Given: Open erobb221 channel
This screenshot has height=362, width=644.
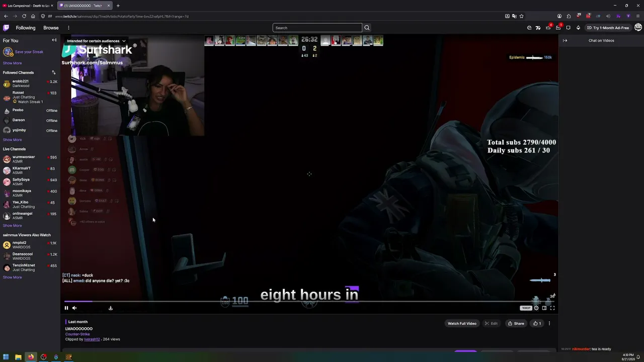Looking at the screenshot, I should click(30, 83).
